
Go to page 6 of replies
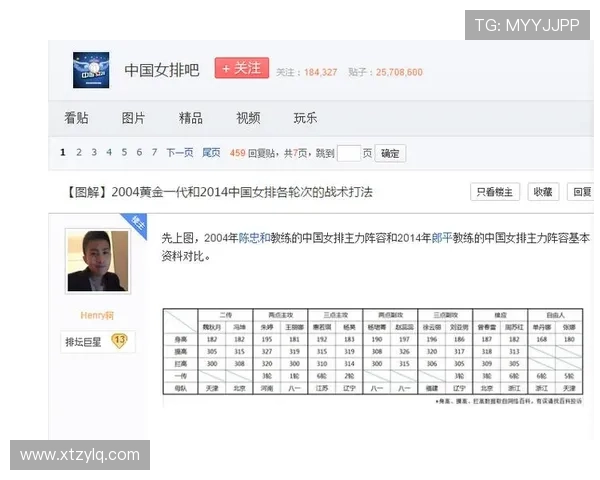pyautogui.click(x=139, y=152)
